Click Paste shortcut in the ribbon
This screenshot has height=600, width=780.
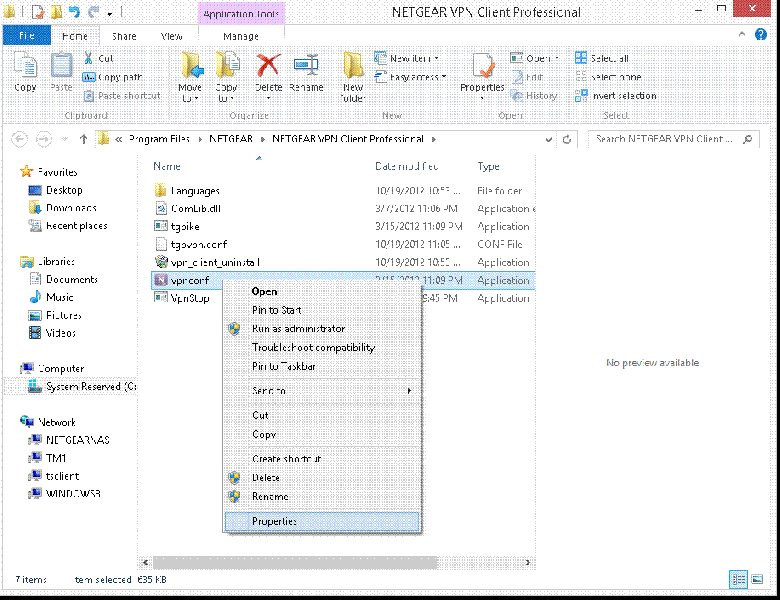tap(122, 96)
